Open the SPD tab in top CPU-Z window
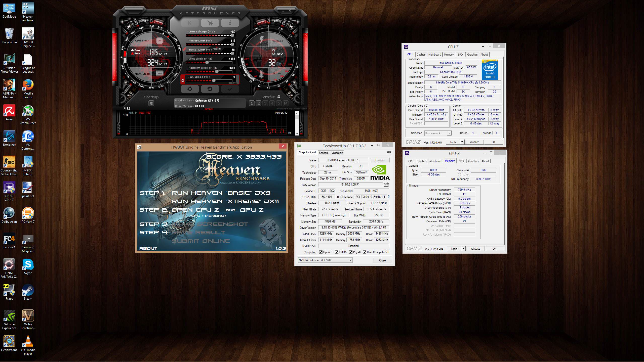The width and height of the screenshot is (644, 362). pos(460,55)
